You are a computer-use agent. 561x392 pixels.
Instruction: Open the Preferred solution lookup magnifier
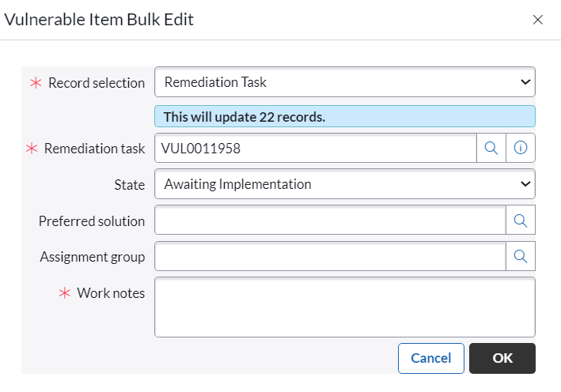[521, 220]
